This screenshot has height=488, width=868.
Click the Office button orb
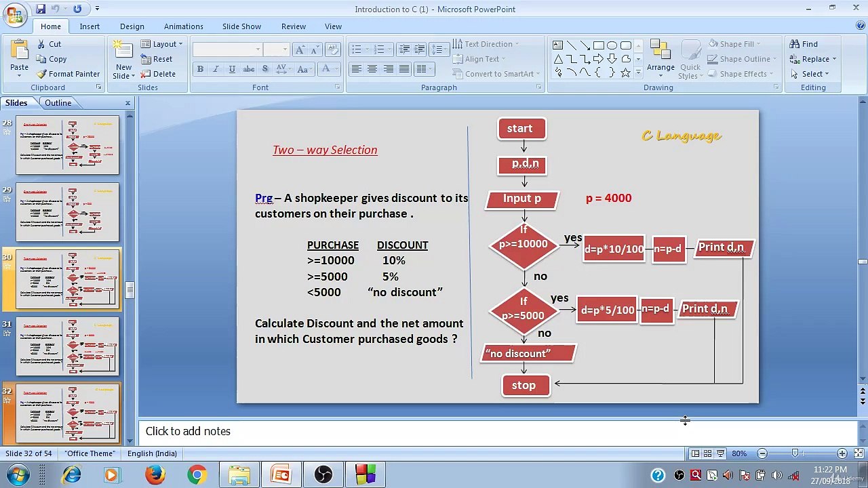14,13
